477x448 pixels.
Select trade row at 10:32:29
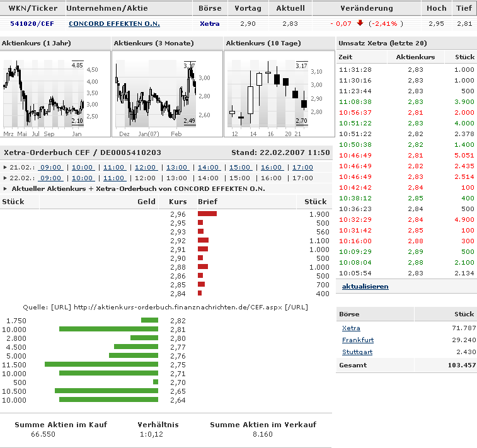click(x=406, y=219)
